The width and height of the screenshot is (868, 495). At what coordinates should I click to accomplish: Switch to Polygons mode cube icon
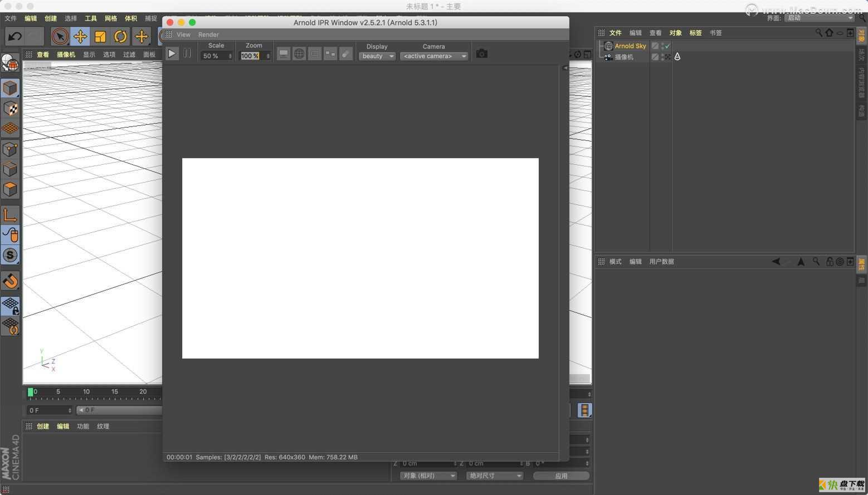(x=10, y=189)
